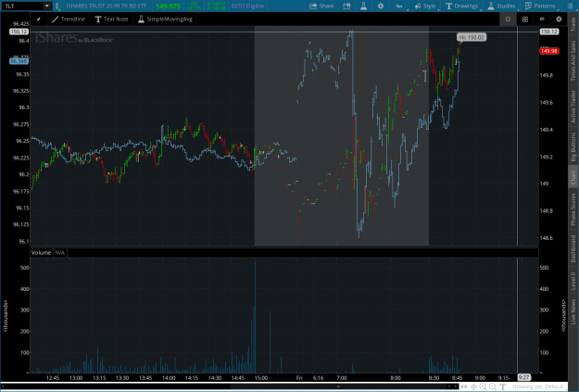Viewport: 579px width, 392px height.
Task: Click the EXTO Eligible label
Action: 247,6
